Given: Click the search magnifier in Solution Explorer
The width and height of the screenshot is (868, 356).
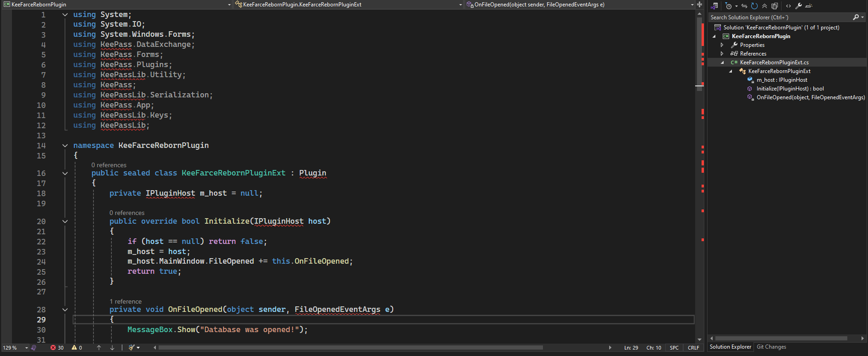Looking at the screenshot, I should [x=856, y=17].
